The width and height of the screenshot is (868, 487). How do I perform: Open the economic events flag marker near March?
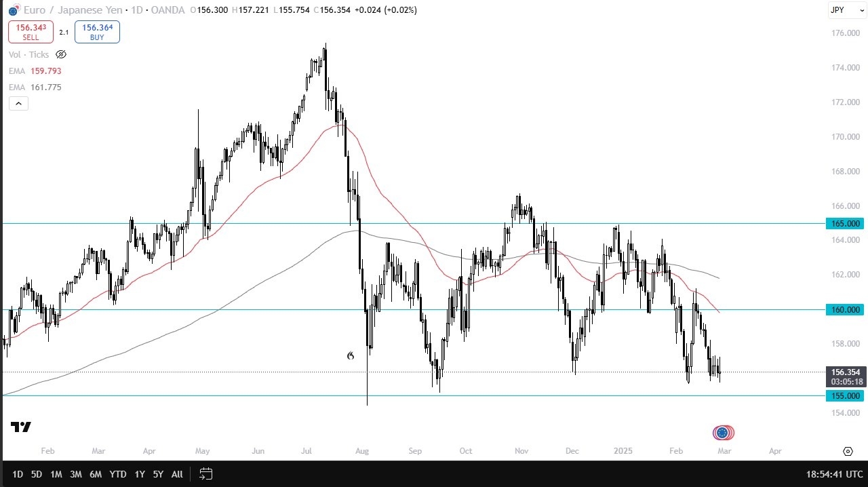pyautogui.click(x=723, y=433)
